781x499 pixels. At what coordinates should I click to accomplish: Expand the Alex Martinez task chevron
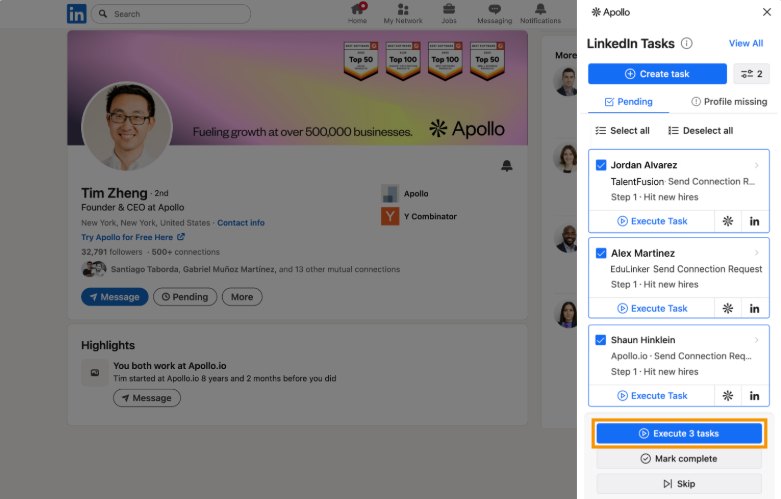[x=756, y=253]
